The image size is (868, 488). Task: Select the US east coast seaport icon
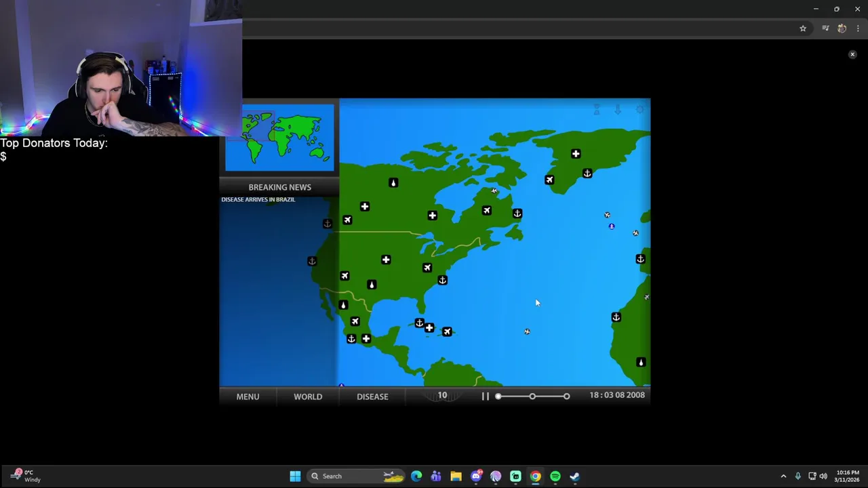pyautogui.click(x=443, y=280)
